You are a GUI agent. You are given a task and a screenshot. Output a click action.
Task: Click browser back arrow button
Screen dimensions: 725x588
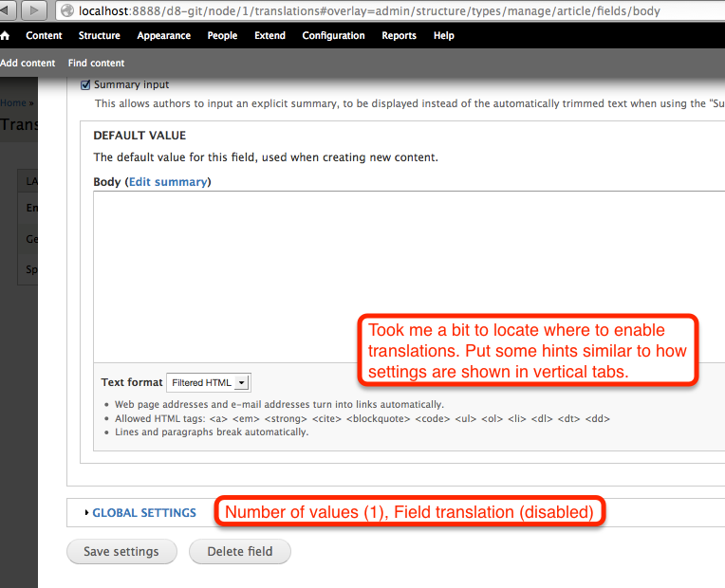(x=7, y=10)
